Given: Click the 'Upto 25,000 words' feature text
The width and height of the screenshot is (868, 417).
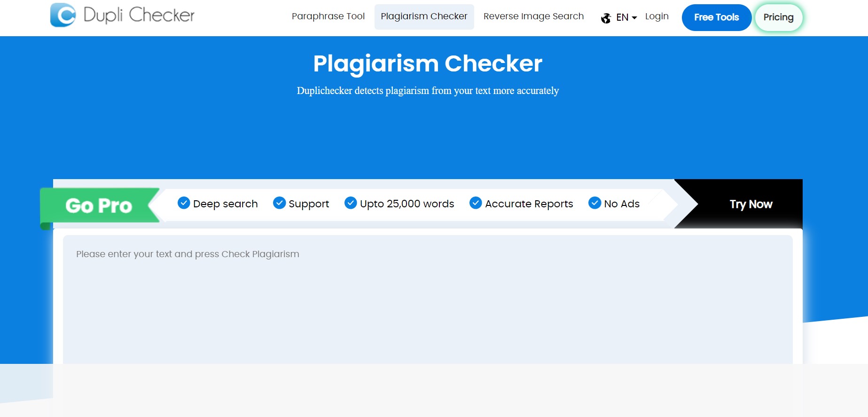Looking at the screenshot, I should (407, 204).
